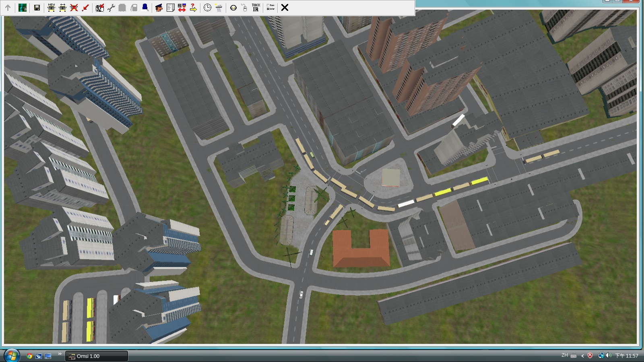Open the wrench repair icon
Image resolution: width=644 pixels, height=362 pixels.
111,8
